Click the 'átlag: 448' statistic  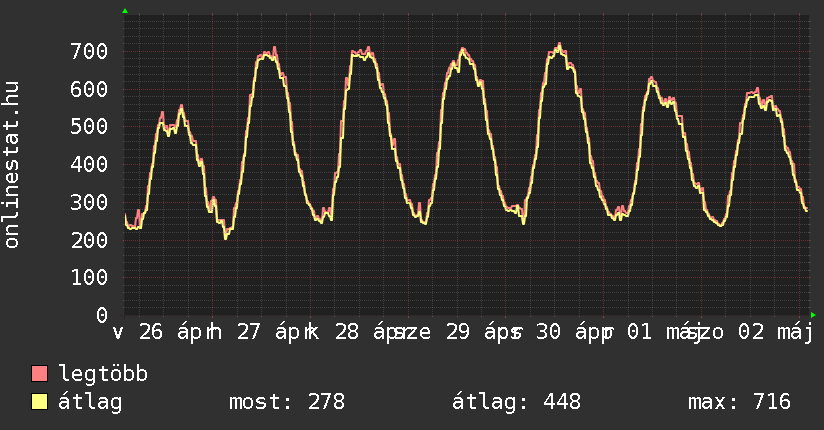[517, 402]
